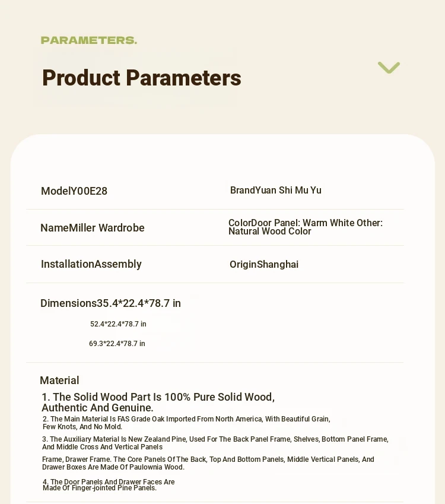445x504 pixels.
Task: Click the Authentic And Genuine text line
Action: (97, 408)
